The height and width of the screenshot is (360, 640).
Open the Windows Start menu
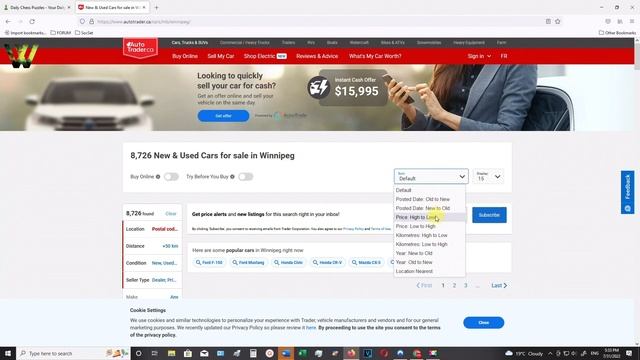pyautogui.click(x=8, y=353)
